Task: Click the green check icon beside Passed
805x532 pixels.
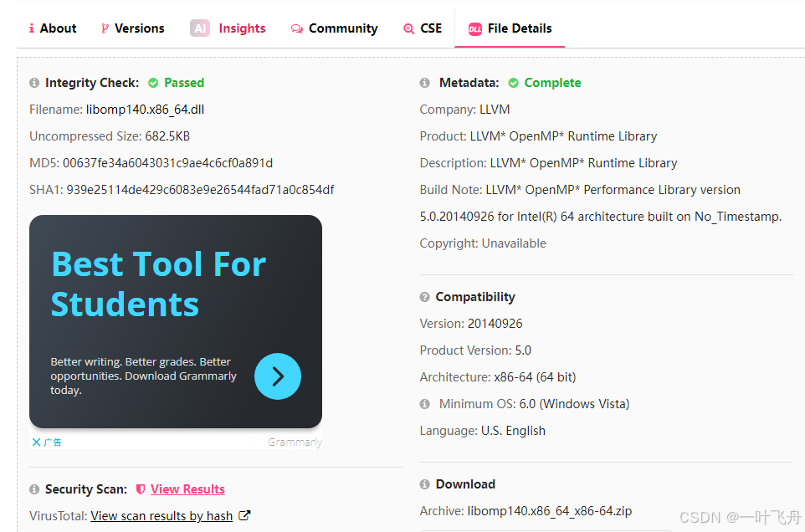Action: tap(153, 83)
